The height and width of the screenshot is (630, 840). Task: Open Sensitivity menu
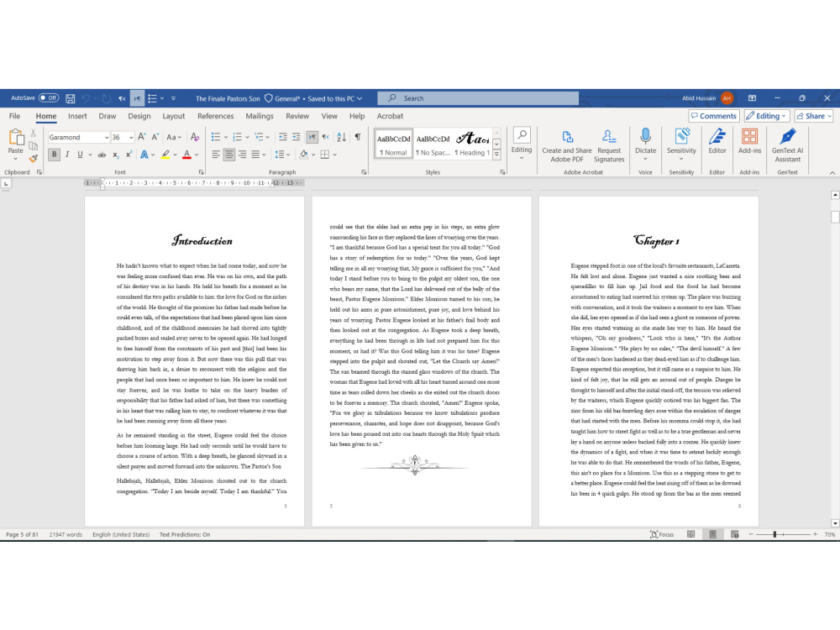681,144
